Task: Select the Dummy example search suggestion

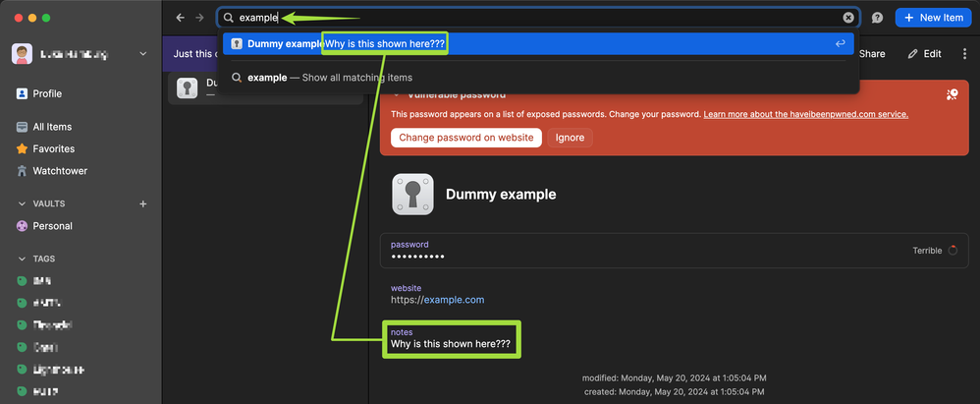Action: (285, 44)
